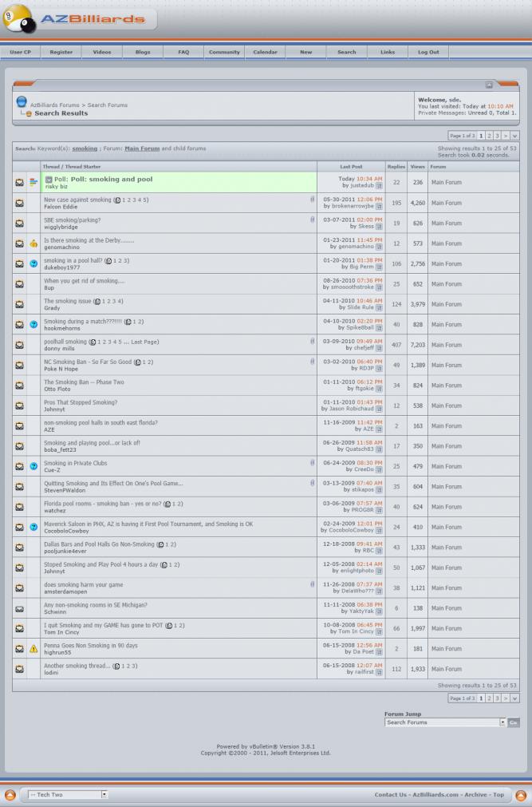Click the paperclip attachment icon on 'SBE smoking/parking?'

312,220
